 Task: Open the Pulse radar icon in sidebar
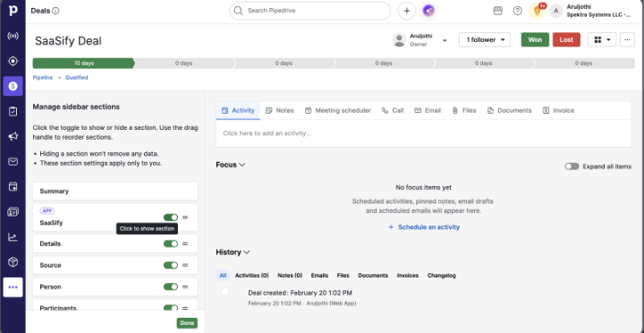[x=13, y=36]
